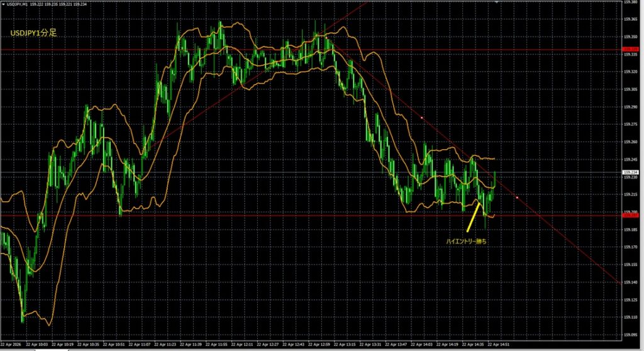Click the 22 Apr 14:03 time axis label
This screenshot has height=351, width=644.
click(421, 345)
